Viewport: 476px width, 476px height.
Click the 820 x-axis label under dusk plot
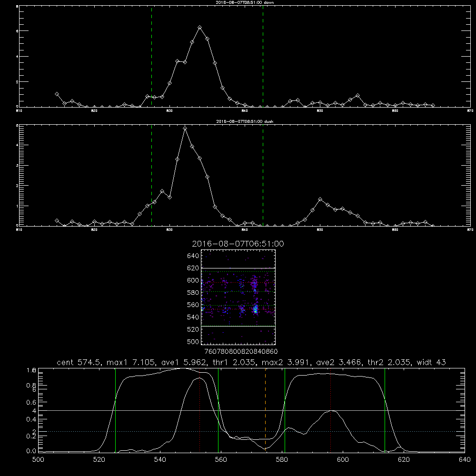(x=94, y=230)
